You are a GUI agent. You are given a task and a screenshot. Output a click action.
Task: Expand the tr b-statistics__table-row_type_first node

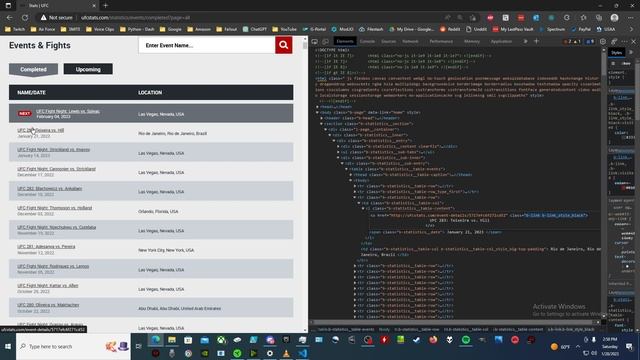coord(355,192)
